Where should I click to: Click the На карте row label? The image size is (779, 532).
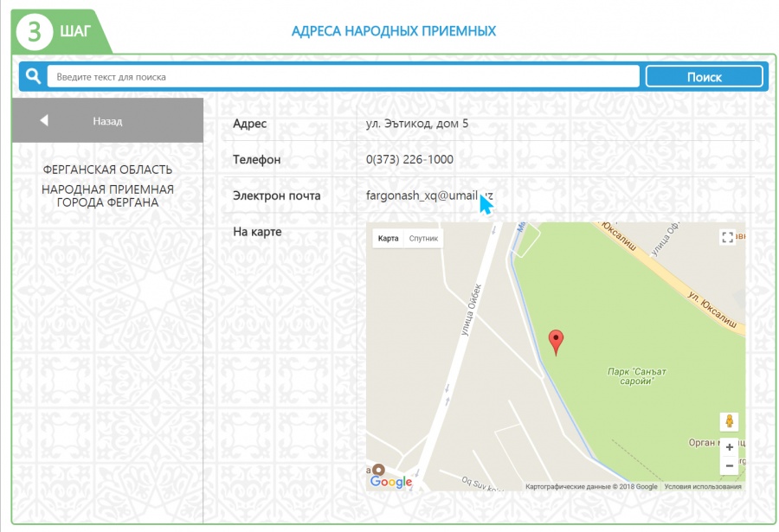(257, 232)
